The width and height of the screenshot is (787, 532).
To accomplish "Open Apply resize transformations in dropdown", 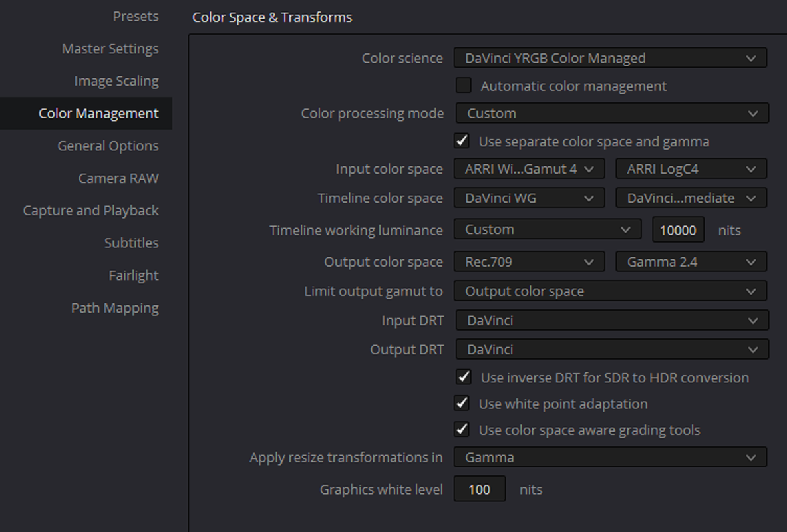I will tap(610, 458).
